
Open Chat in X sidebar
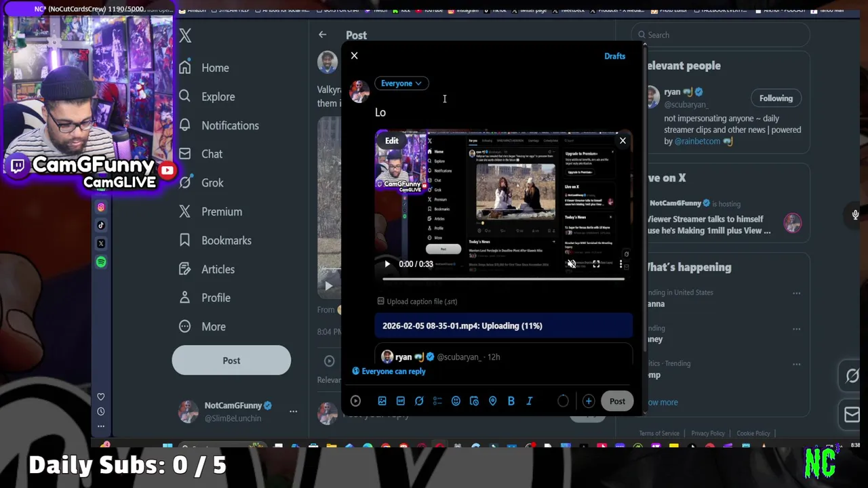coord(201,154)
